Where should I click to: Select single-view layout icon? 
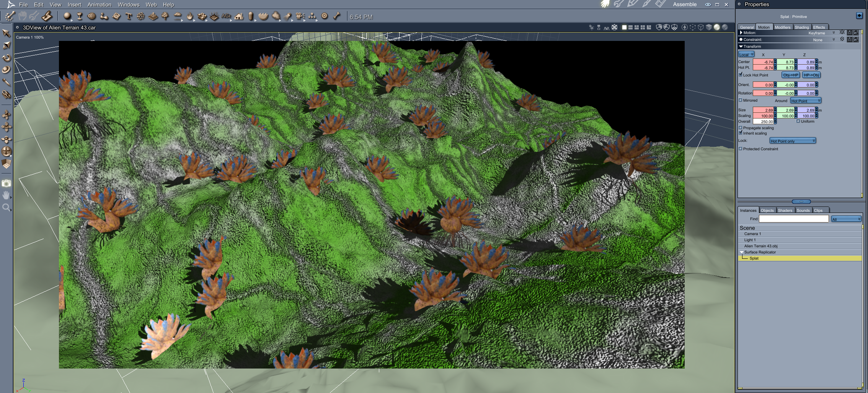pyautogui.click(x=624, y=28)
